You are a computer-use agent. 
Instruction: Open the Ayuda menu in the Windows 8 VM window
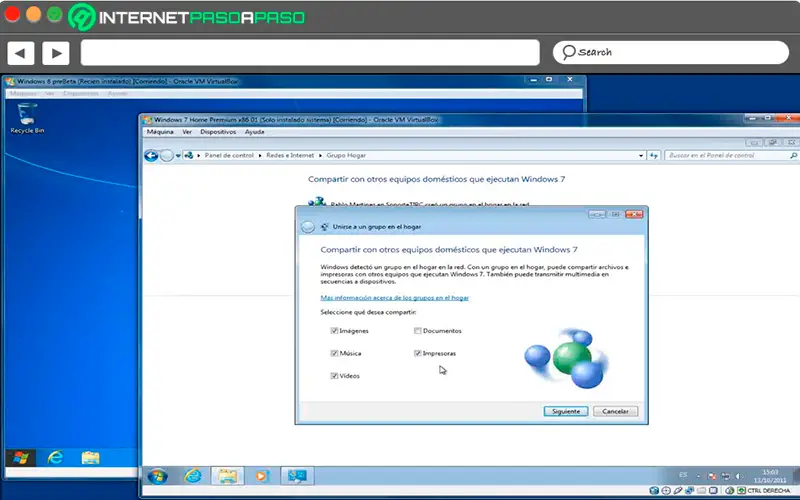coord(118,94)
